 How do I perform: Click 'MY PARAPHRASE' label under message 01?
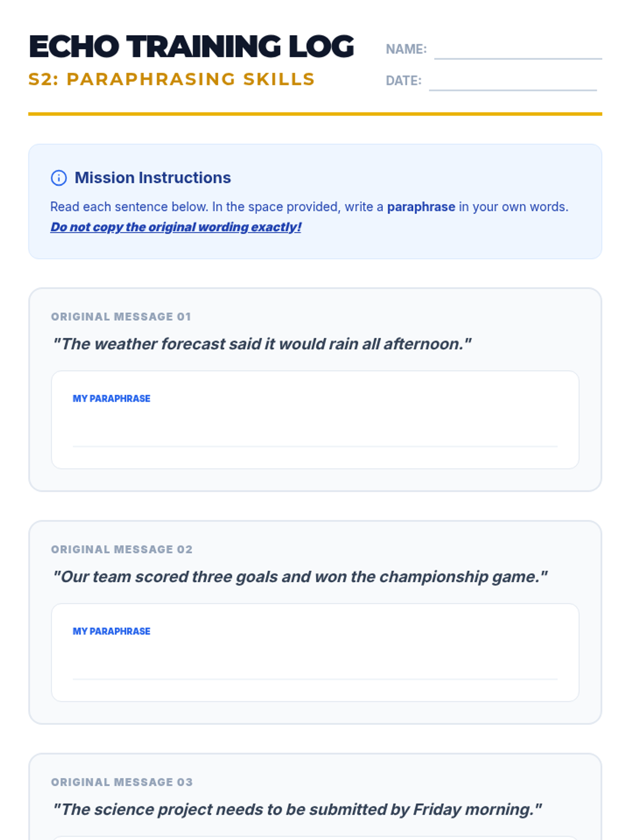(x=111, y=398)
